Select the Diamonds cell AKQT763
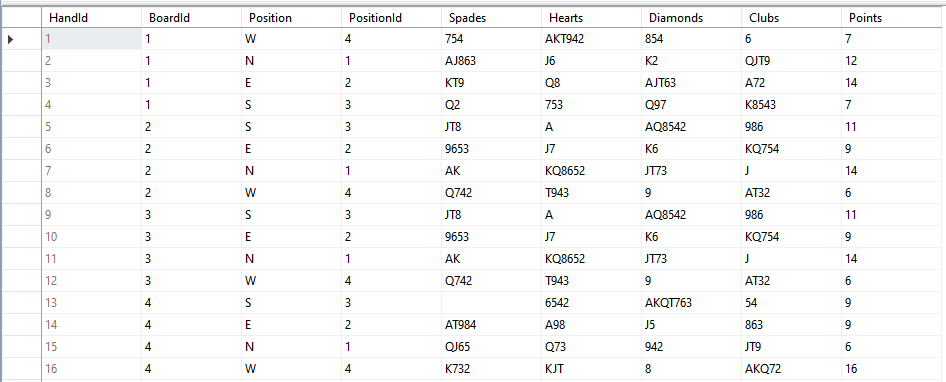The height and width of the screenshot is (382, 946). coord(691,303)
